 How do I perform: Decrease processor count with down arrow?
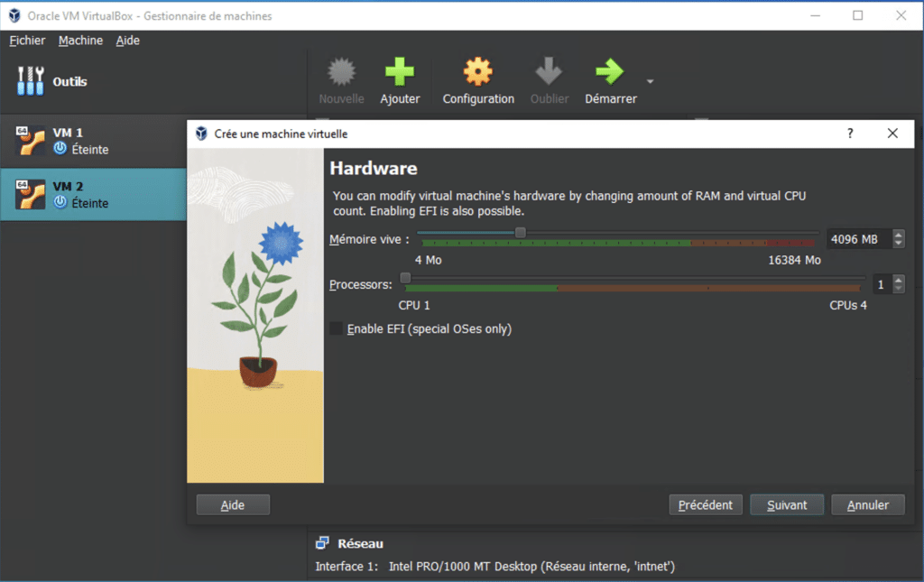click(x=898, y=289)
